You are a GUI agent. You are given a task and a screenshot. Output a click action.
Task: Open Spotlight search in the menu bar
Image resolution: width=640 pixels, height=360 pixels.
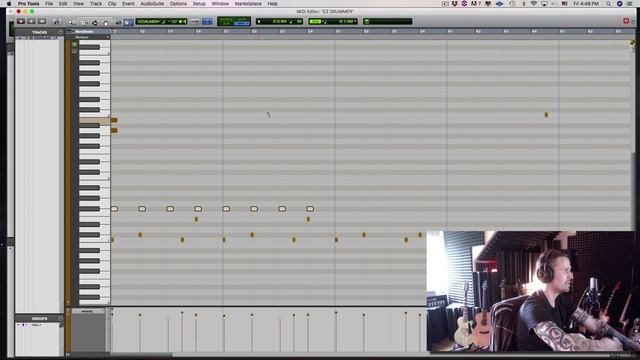609,4
